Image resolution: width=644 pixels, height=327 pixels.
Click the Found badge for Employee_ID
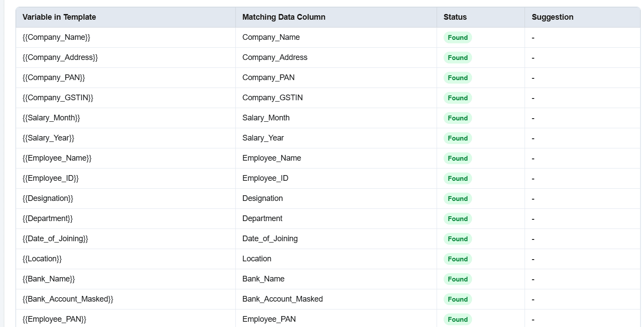pos(458,179)
